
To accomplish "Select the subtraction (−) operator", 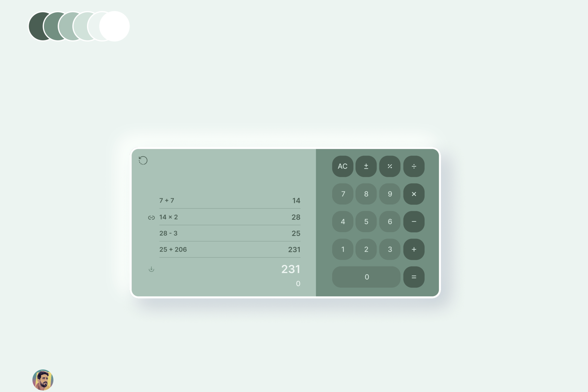I will tap(413, 222).
